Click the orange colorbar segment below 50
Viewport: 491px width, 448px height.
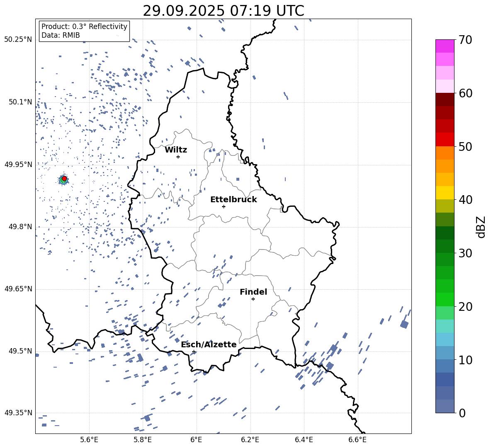click(x=445, y=153)
